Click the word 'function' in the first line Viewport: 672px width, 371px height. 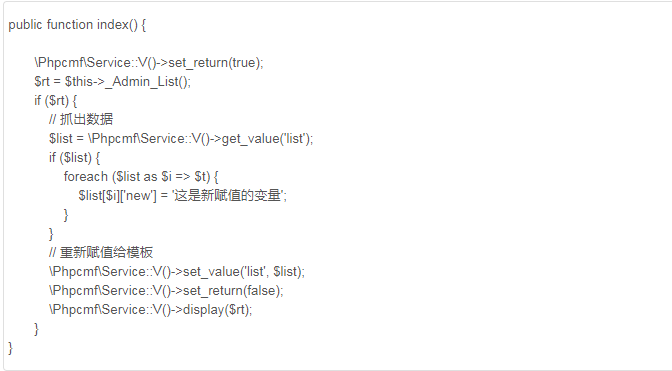tap(69, 25)
